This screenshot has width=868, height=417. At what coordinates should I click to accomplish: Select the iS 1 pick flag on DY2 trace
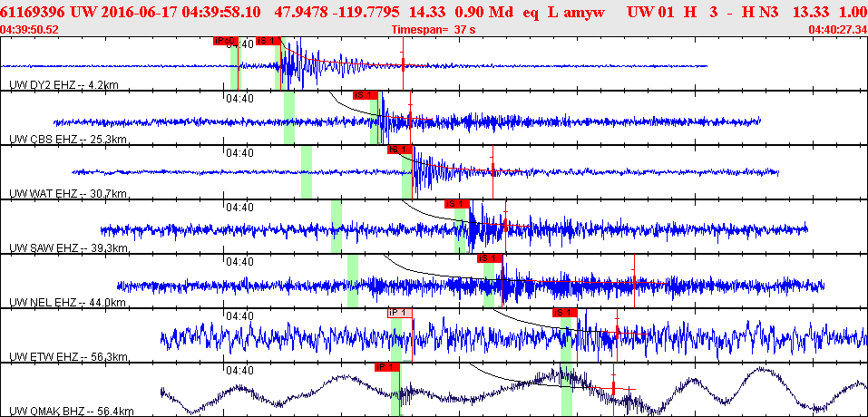(x=268, y=41)
